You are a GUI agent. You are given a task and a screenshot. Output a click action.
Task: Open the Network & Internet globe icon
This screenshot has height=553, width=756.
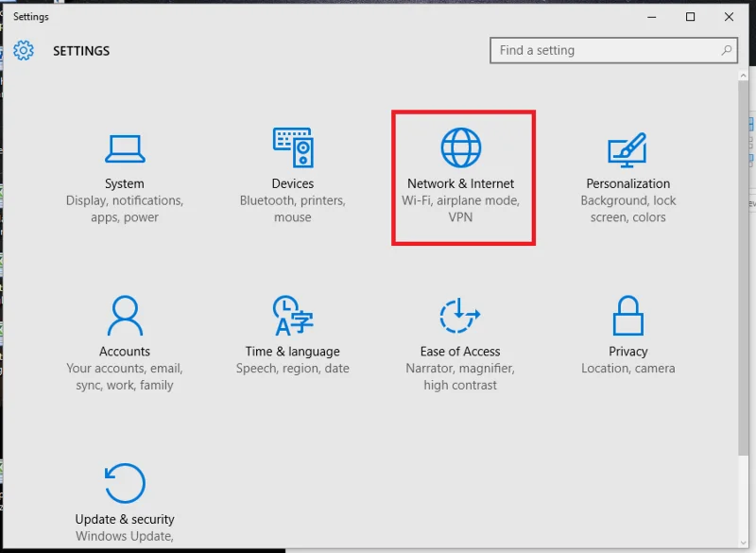[x=461, y=147]
